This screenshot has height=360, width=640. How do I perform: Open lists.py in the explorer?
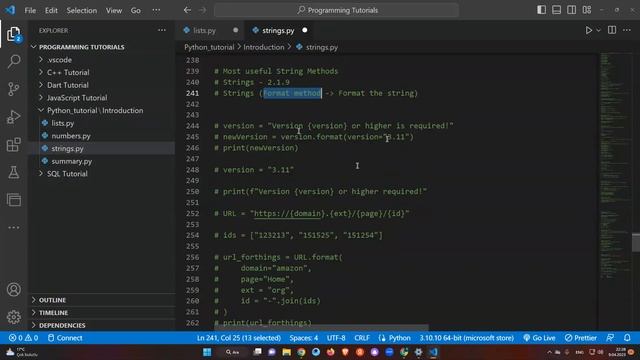point(101,123)
